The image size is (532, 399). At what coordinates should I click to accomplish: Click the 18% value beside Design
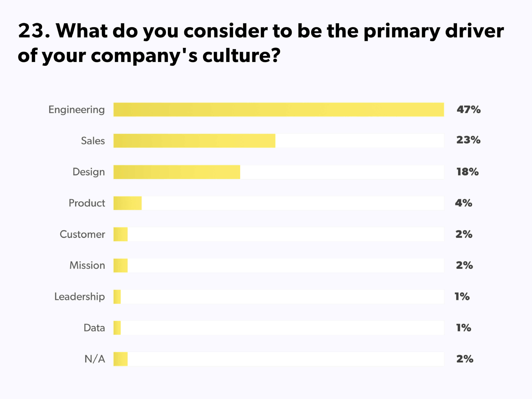[467, 172]
